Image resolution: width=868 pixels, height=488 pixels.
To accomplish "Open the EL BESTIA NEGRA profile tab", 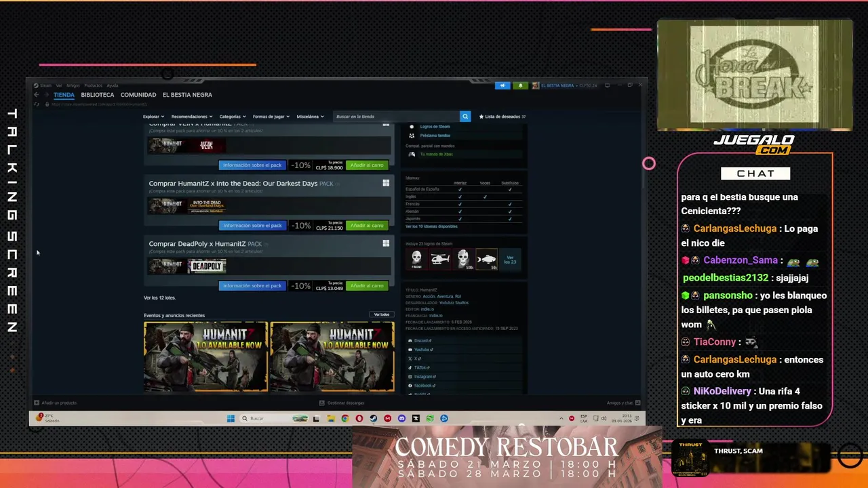I will [x=187, y=95].
